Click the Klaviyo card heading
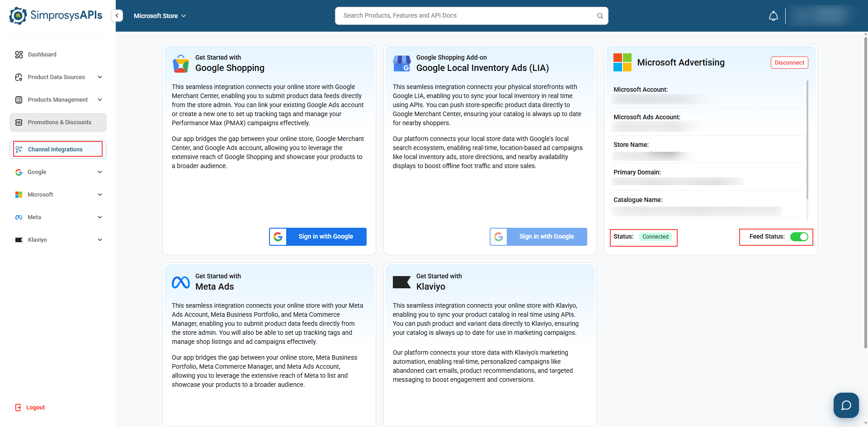Image resolution: width=868 pixels, height=427 pixels. pyautogui.click(x=431, y=287)
